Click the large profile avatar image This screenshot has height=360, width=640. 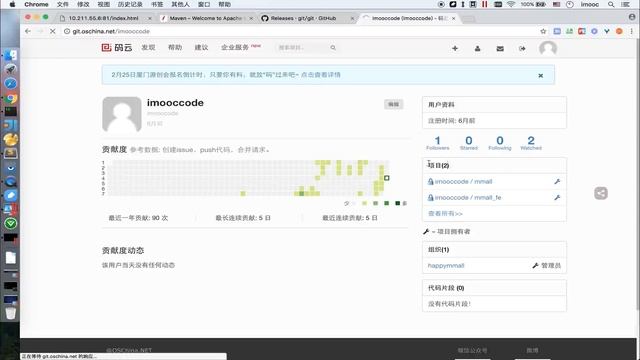coord(122,114)
